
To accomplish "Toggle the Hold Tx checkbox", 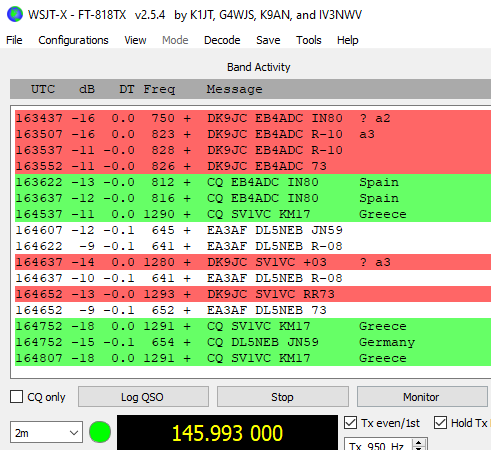I will pos(440,423).
